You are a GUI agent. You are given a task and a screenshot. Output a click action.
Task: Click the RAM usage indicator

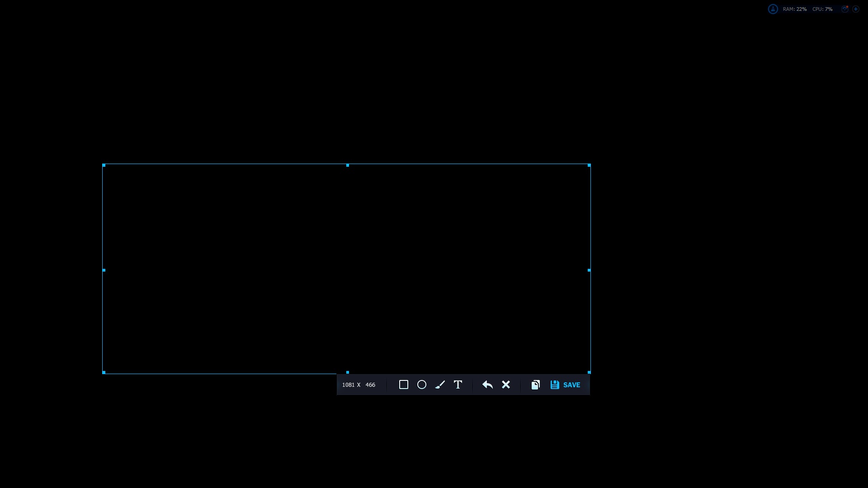[x=795, y=9]
